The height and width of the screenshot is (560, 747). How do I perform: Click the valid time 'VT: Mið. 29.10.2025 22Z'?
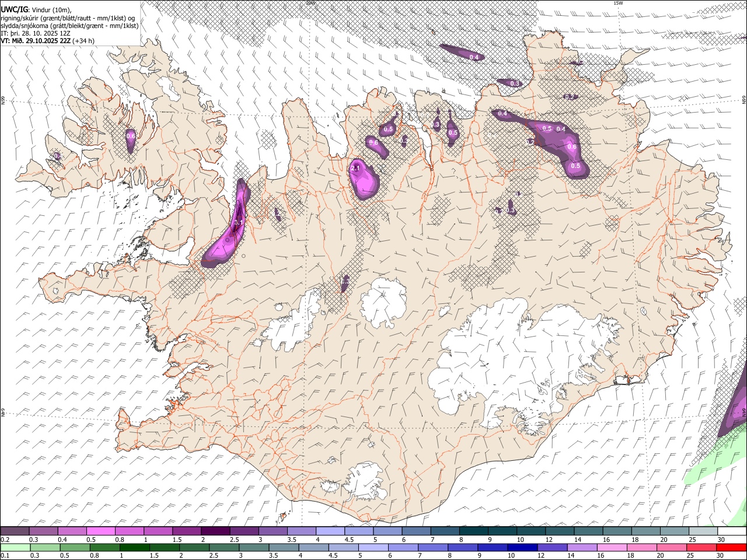pos(36,41)
